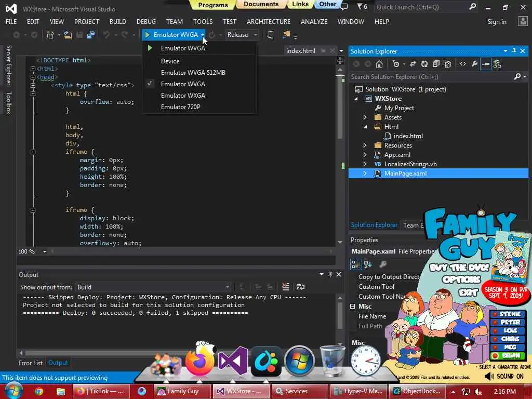Open the Emulator WVGA target dropdown arrow
This screenshot has height=399, width=532.
203,35
